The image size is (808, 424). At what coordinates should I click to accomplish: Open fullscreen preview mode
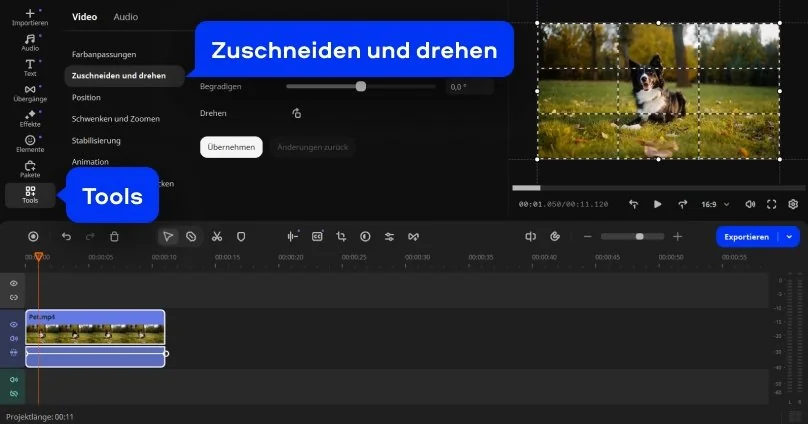click(771, 204)
